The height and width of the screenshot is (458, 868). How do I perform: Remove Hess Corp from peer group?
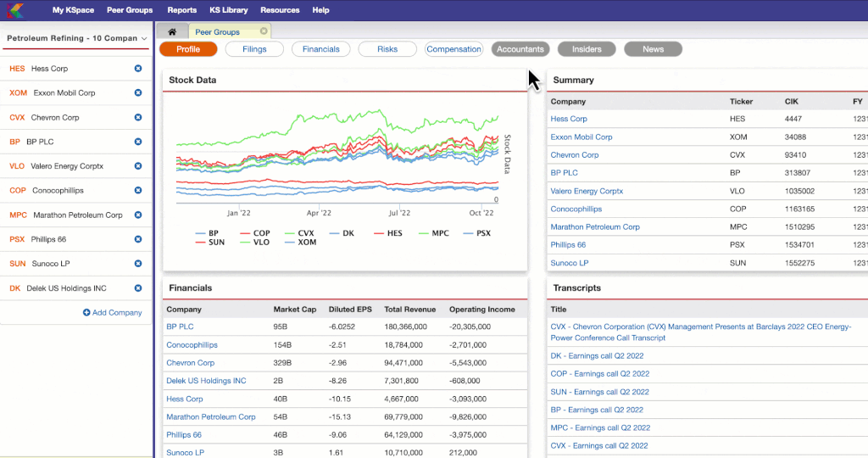point(138,69)
